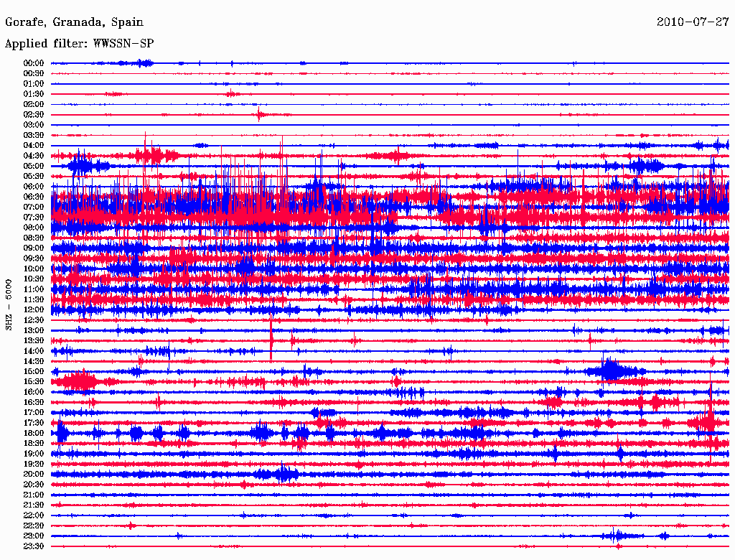
Task: Select the 00:00 time label
Action: [33, 63]
